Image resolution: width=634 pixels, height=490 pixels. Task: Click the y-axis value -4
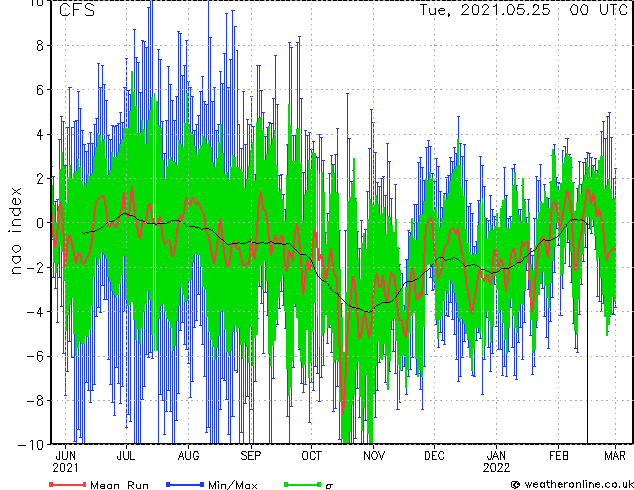(35, 312)
